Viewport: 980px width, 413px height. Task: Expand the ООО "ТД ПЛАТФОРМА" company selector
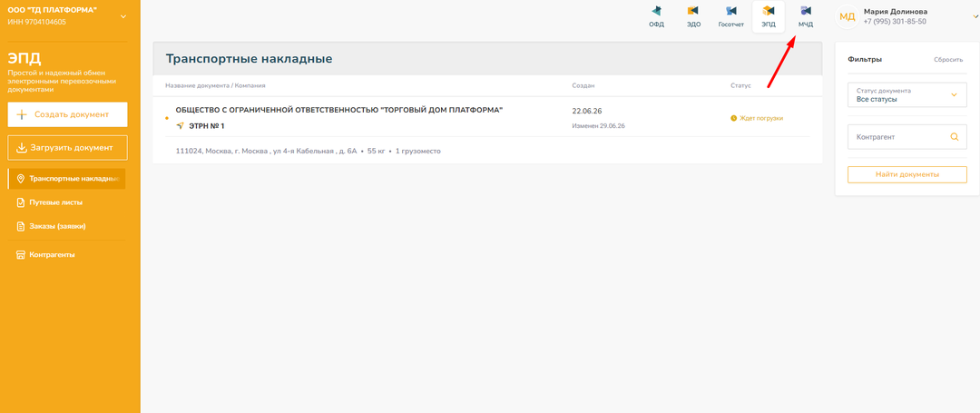point(122,16)
